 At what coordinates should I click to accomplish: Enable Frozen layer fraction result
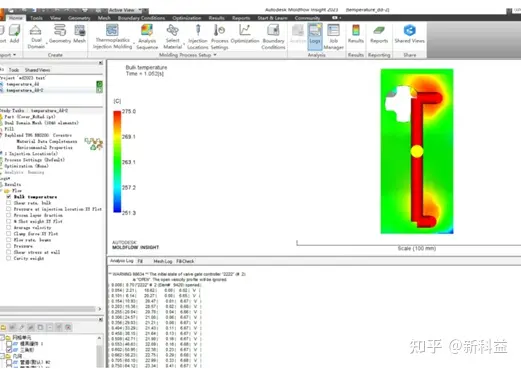(9, 215)
